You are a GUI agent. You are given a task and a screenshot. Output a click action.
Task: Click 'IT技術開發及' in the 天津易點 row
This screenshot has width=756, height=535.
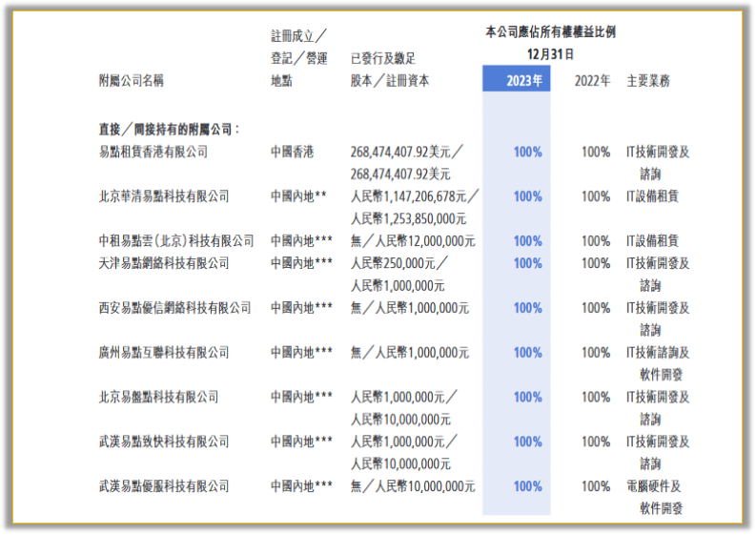pyautogui.click(x=658, y=263)
